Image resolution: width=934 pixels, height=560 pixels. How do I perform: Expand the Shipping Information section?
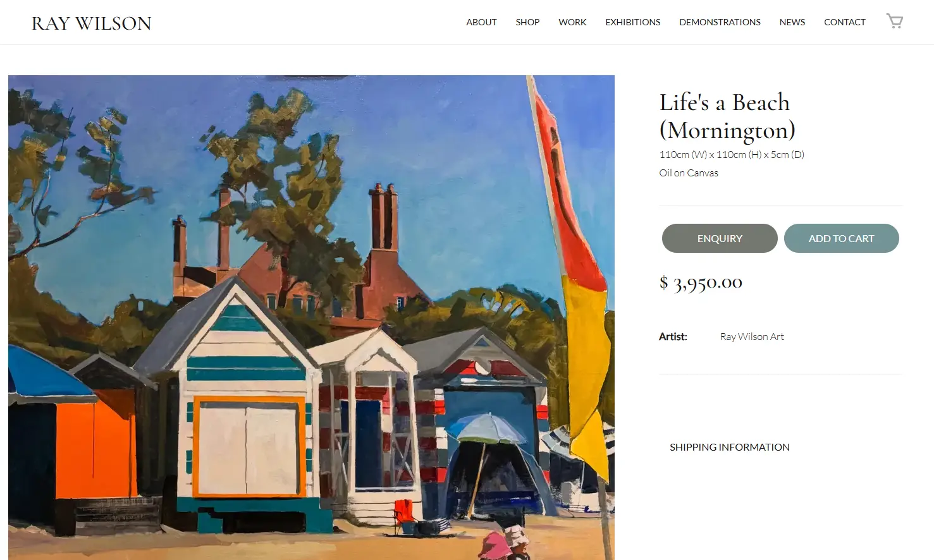(x=729, y=447)
